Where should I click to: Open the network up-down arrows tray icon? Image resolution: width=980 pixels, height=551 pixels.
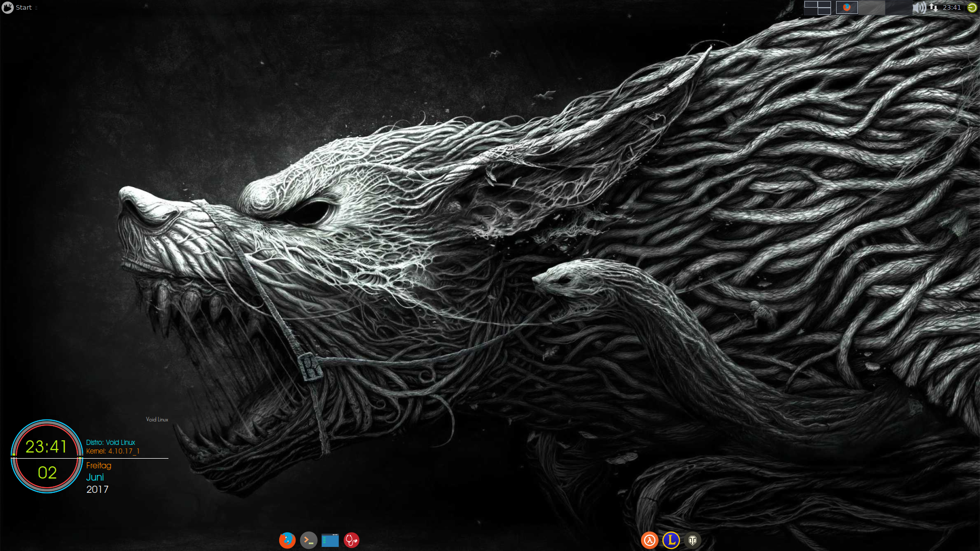933,7
